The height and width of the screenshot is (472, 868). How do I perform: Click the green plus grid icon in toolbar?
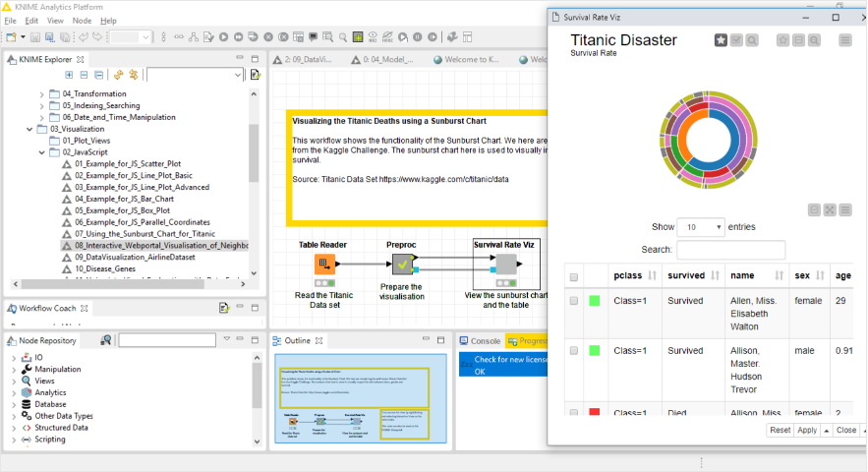tap(358, 37)
